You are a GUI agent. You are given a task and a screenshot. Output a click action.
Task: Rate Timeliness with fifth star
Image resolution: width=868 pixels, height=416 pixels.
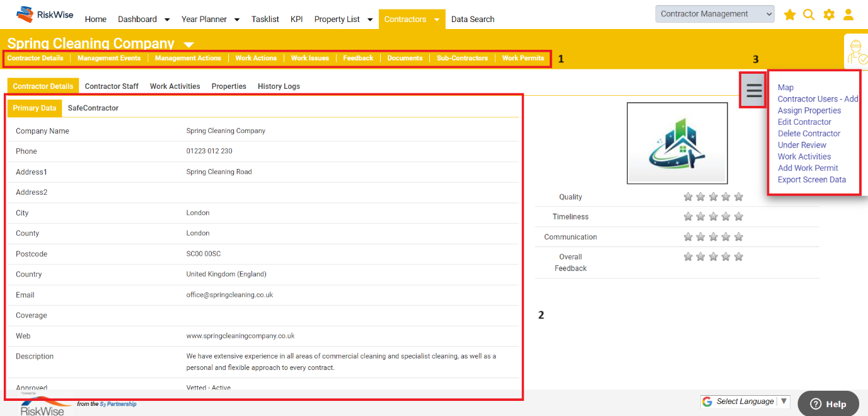(739, 217)
